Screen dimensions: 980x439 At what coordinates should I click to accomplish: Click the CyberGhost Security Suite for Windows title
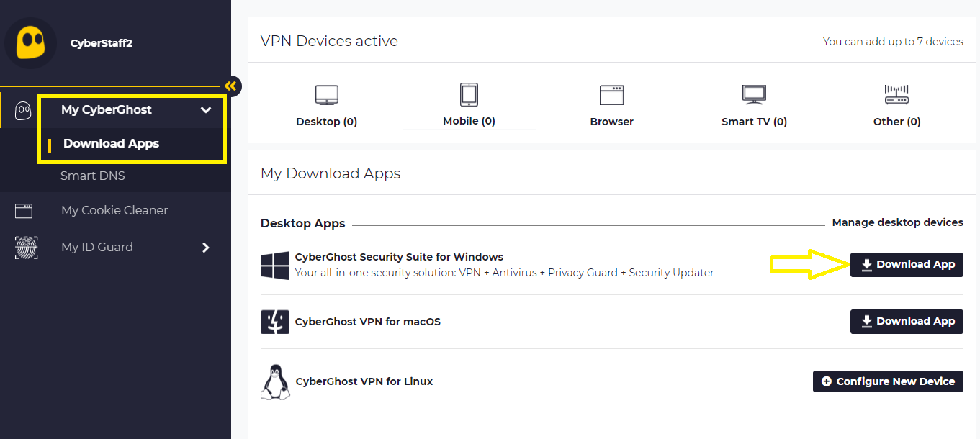click(x=399, y=257)
